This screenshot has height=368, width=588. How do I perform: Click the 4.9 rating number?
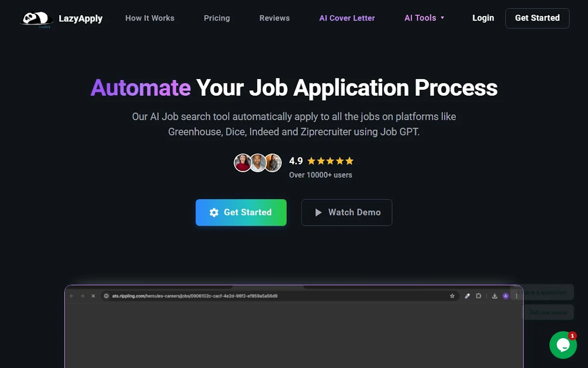[296, 161]
